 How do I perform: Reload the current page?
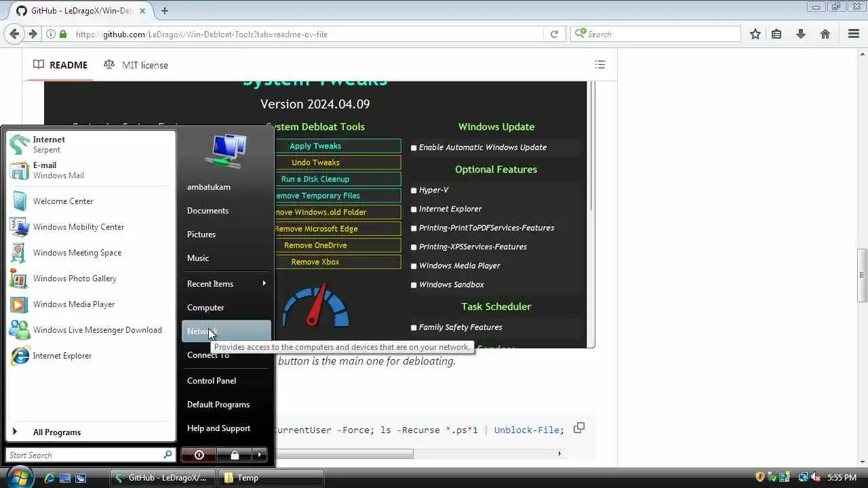click(554, 34)
